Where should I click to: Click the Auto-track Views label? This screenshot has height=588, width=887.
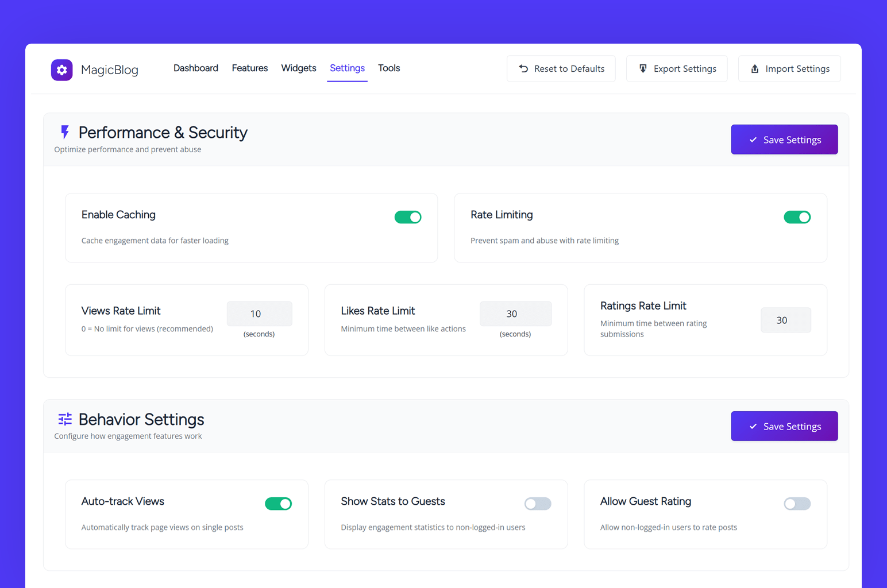coord(122,501)
